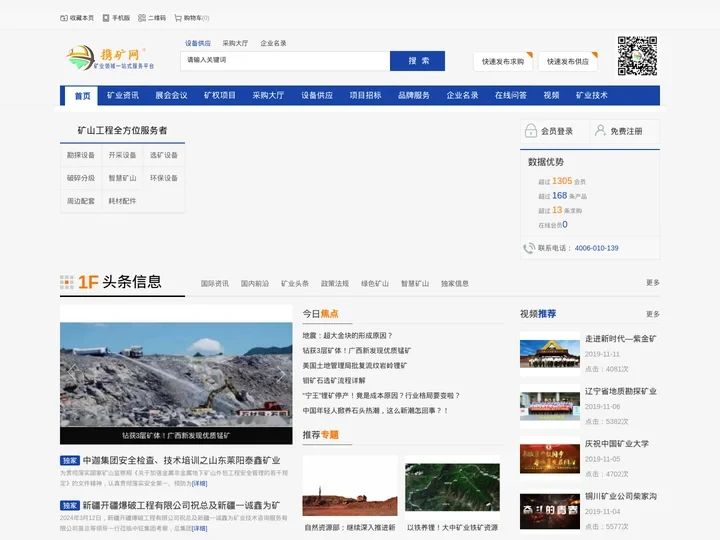Screen dimensions: 720x540
Task: Click the QR code image in header
Action: [x=637, y=56]
